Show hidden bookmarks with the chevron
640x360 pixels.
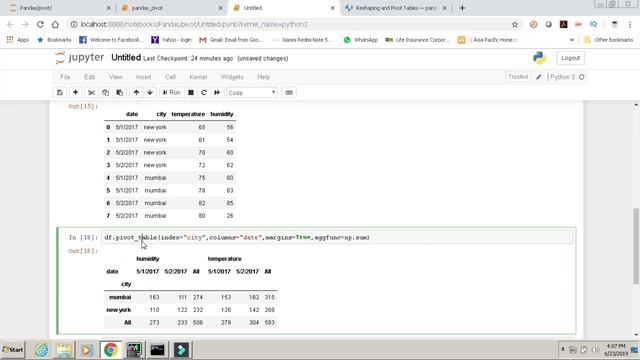click(x=572, y=40)
